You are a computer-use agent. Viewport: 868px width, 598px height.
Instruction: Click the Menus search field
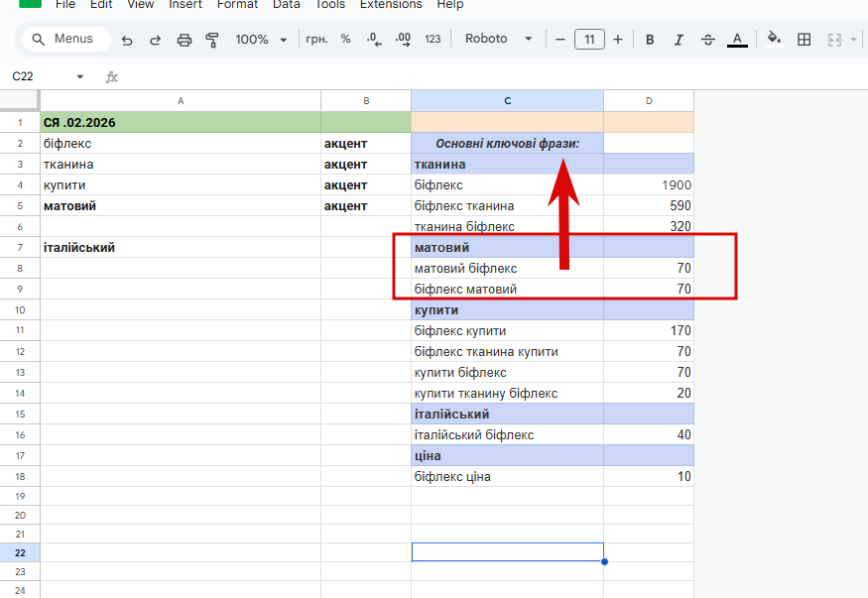coord(62,40)
